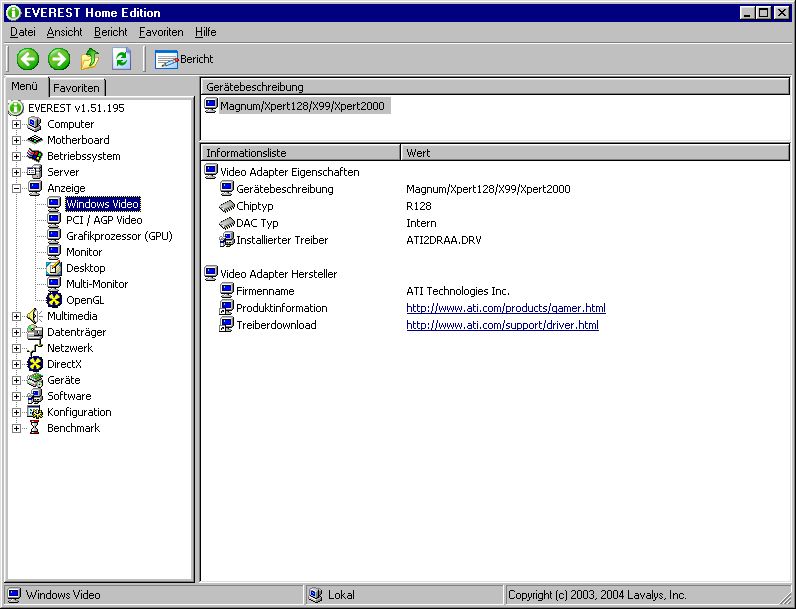Screen dimensions: 796x609
Task: Select the Monitor tree item
Action: pos(84,252)
